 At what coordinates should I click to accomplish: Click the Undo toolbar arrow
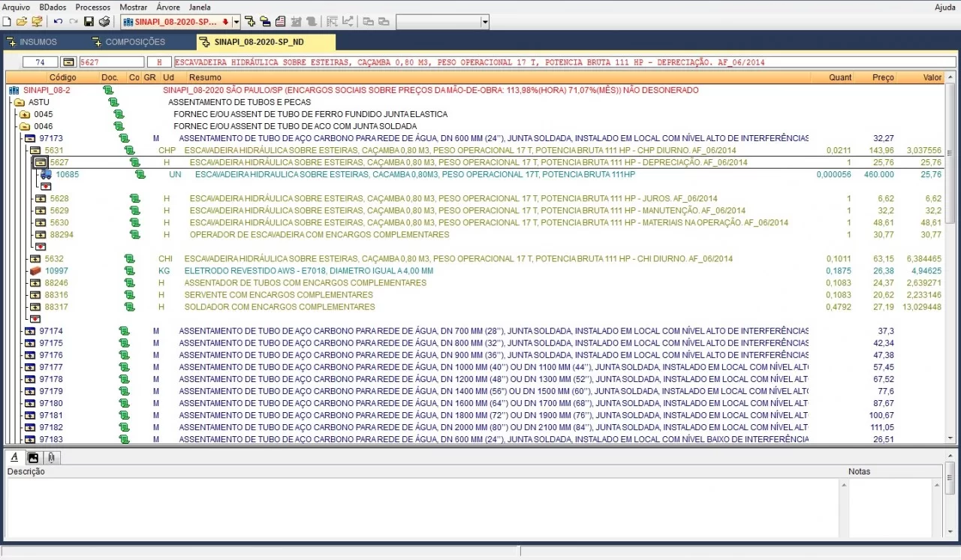58,22
